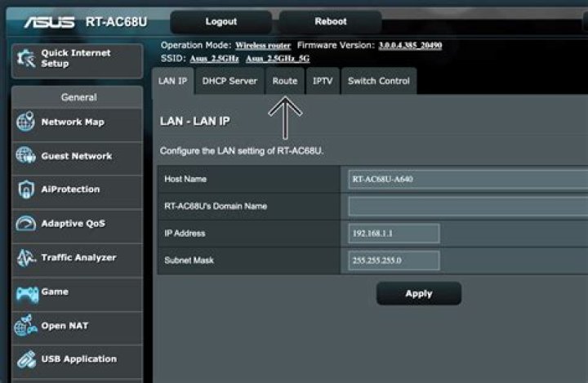The height and width of the screenshot is (383, 588).
Task: Click the USB Application icon
Action: [x=26, y=359]
